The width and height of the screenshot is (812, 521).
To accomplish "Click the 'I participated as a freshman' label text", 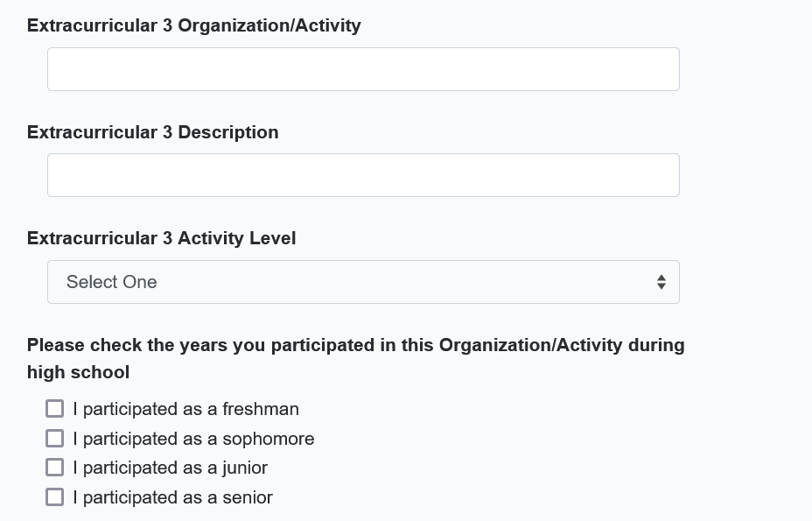I will point(185,409).
